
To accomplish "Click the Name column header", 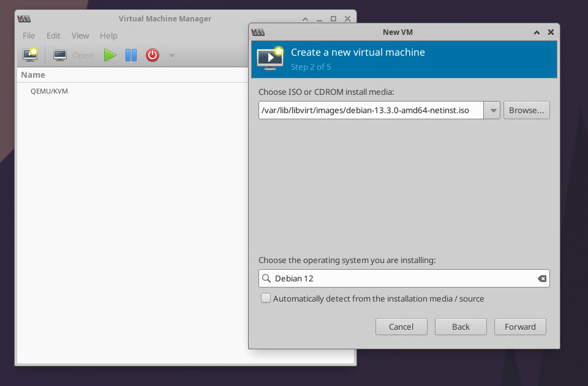I will 33,75.
